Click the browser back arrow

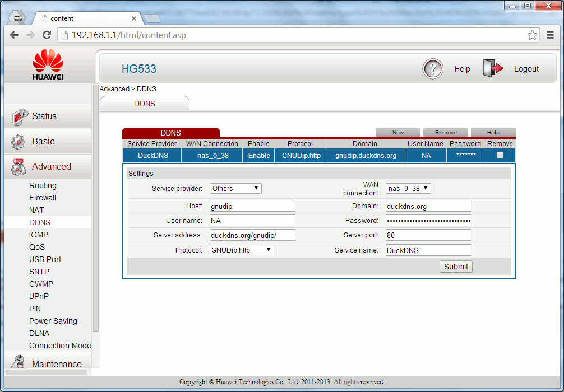(x=15, y=35)
